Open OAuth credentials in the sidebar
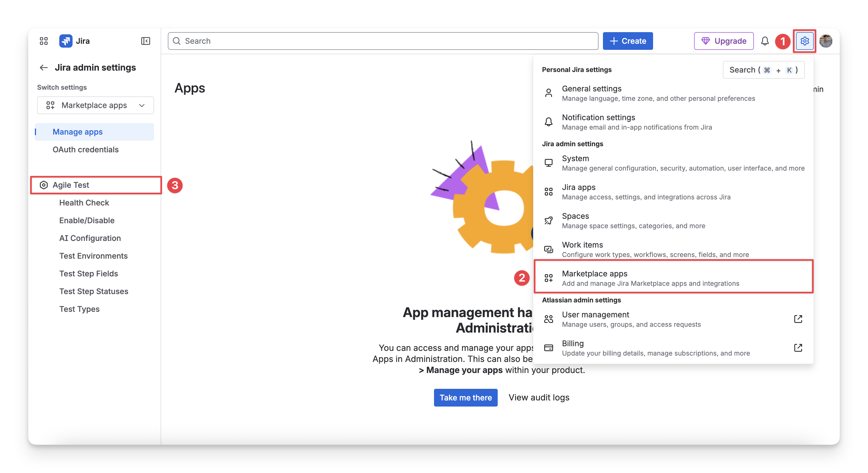Image resolution: width=868 pixels, height=473 pixels. point(86,150)
